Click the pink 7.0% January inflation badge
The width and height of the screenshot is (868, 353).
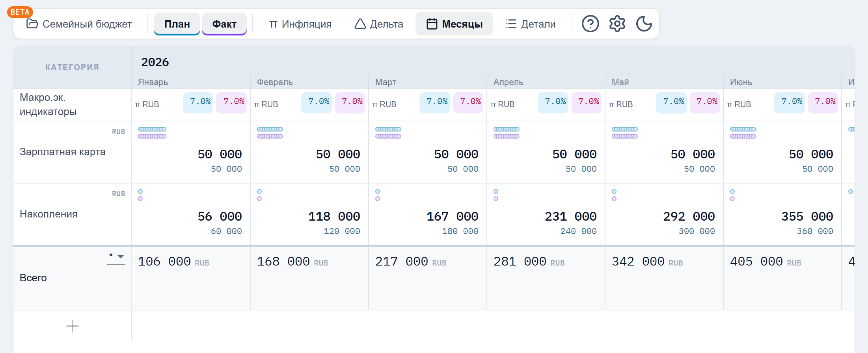pos(231,102)
